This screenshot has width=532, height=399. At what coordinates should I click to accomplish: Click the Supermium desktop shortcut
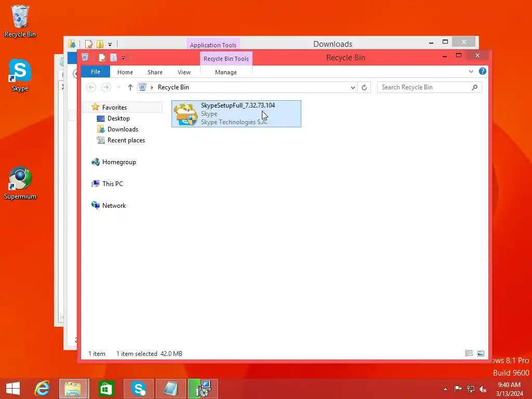[20, 183]
